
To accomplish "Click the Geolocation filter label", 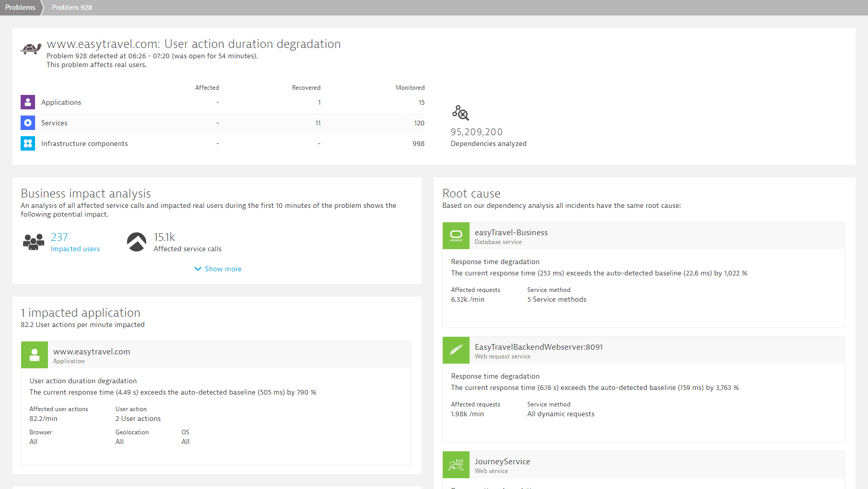I will 132,432.
